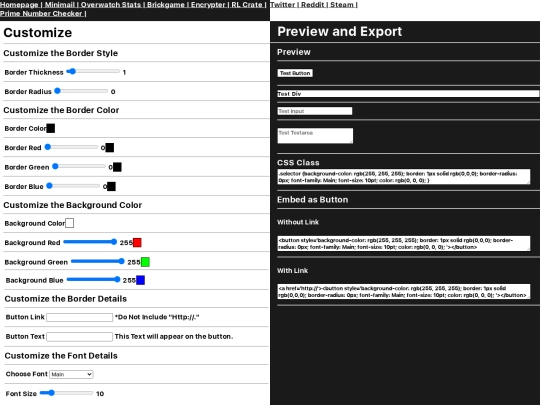
Task: Open the Prime Number Checker link
Action: 41,14
